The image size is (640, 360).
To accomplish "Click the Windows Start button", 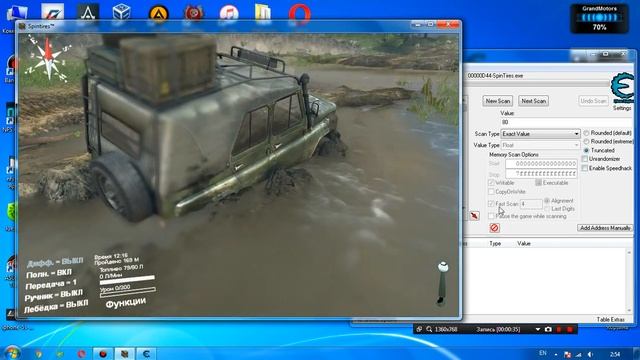I will (12, 352).
